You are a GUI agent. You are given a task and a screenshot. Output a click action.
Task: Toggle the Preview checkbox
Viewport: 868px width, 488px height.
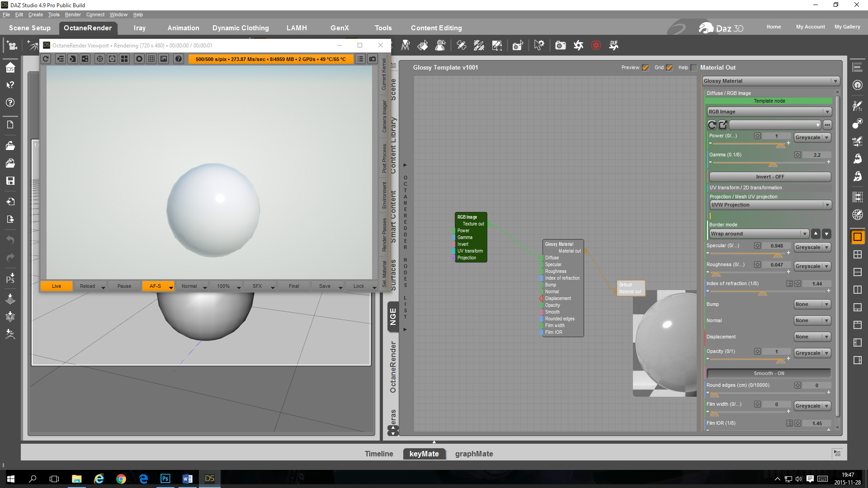pyautogui.click(x=645, y=68)
